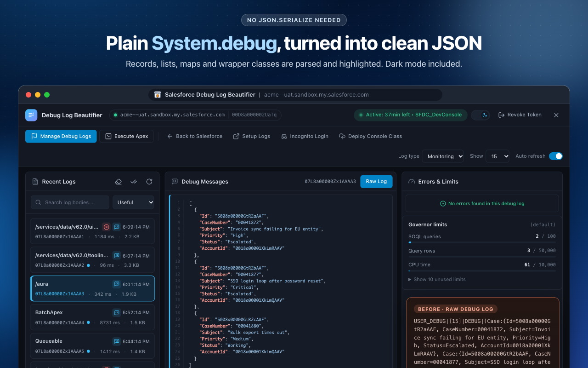Click the cloud upload icon for Deploy Console Class
This screenshot has height=368, width=588.
[342, 136]
